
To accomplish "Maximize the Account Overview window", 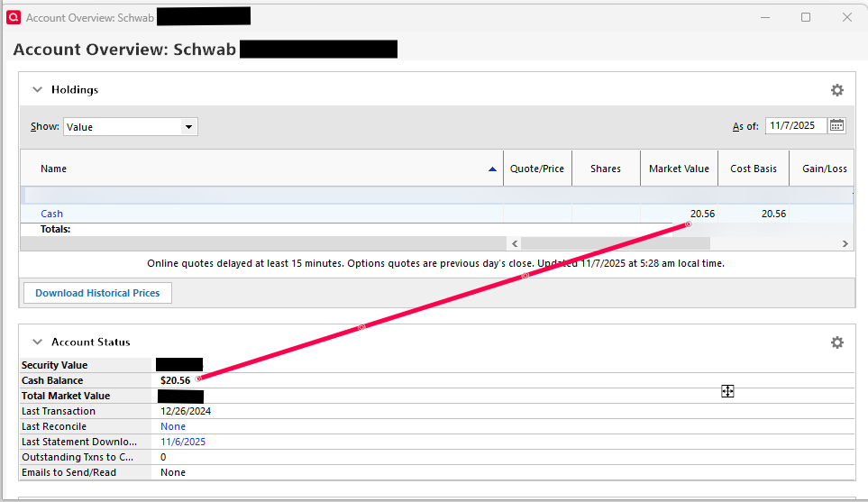I will pyautogui.click(x=806, y=18).
